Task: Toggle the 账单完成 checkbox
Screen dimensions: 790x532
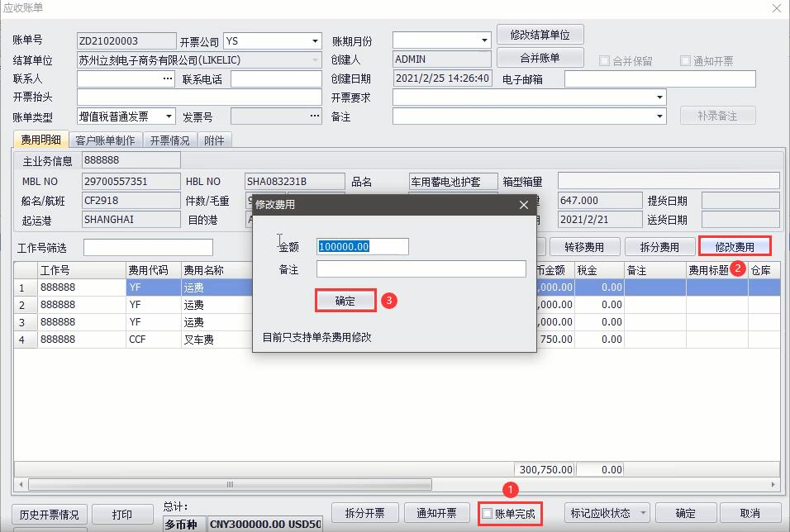Action: click(488, 514)
